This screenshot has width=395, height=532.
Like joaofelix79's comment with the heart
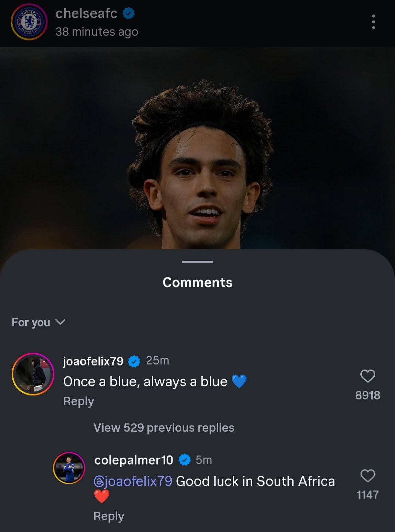pyautogui.click(x=367, y=376)
